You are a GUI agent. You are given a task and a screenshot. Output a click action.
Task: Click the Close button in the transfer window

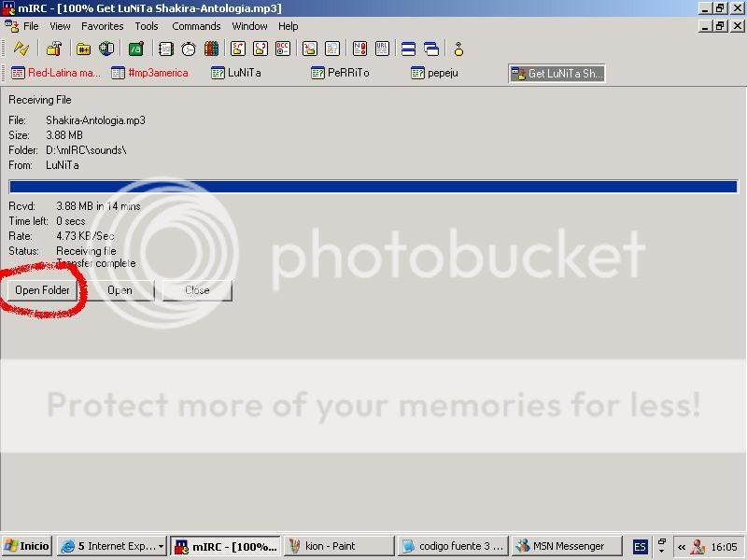[197, 290]
